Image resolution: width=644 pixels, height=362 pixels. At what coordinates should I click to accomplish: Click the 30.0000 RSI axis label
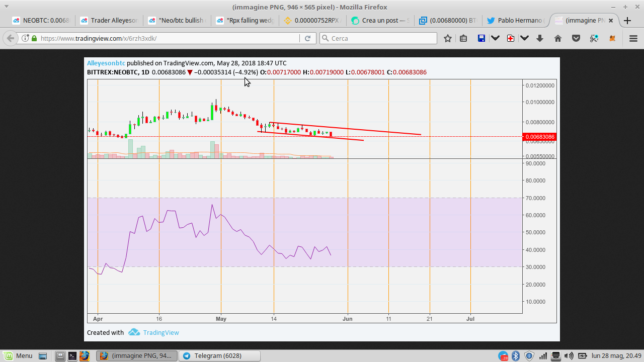(x=535, y=267)
